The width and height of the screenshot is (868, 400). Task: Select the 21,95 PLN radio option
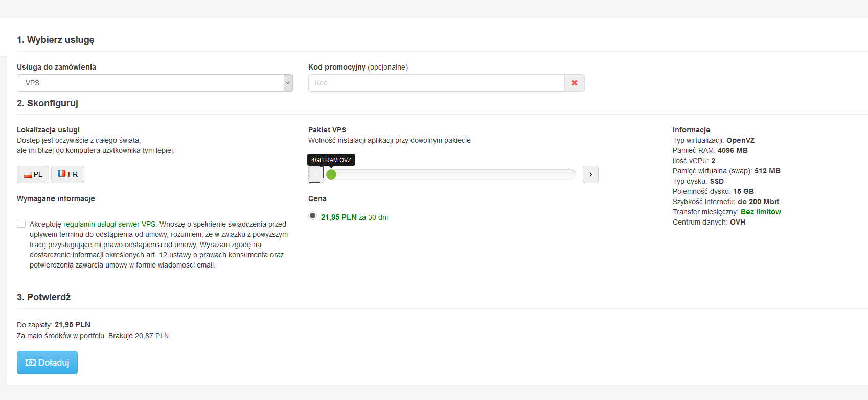pyautogui.click(x=312, y=216)
